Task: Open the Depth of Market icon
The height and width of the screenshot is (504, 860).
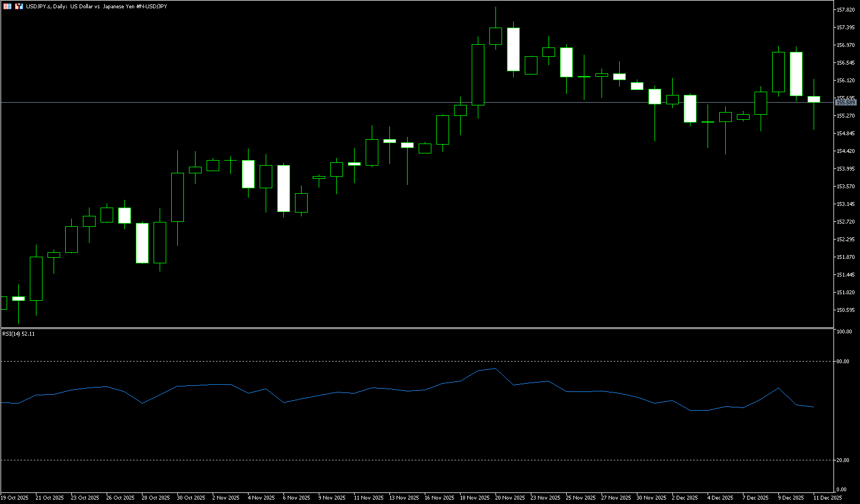Action: 18,6
